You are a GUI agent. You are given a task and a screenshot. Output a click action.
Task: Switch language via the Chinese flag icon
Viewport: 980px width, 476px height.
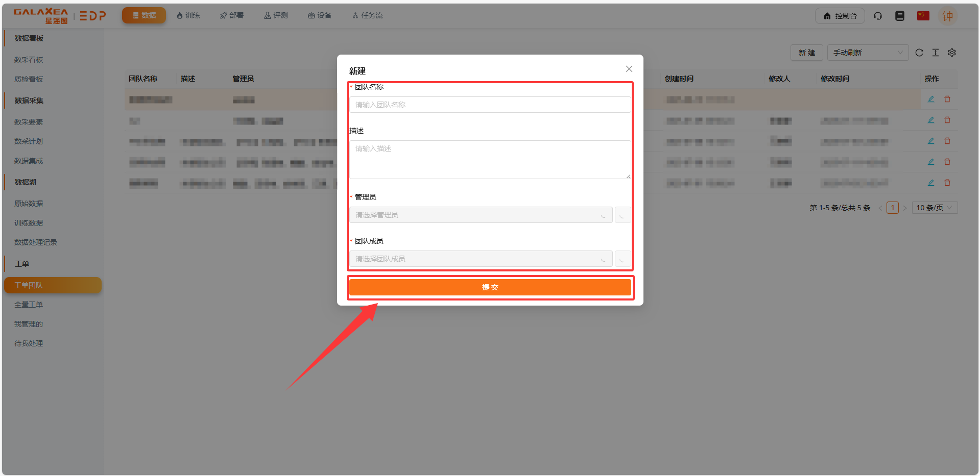pos(923,16)
